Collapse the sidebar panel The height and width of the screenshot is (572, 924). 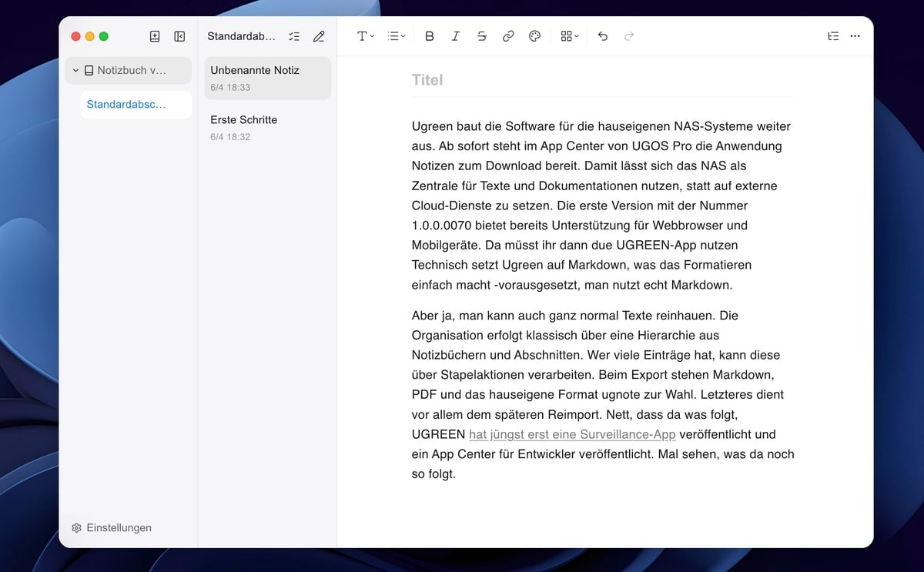coord(179,36)
